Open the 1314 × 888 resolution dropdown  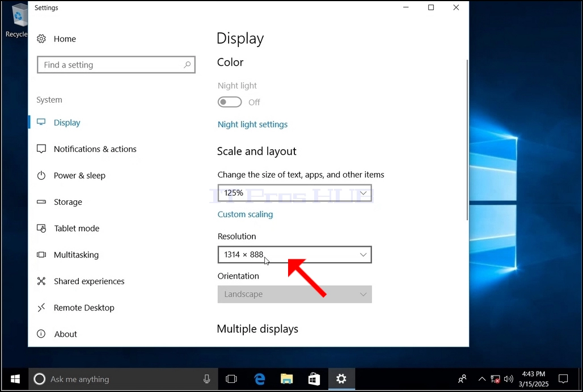pos(294,255)
